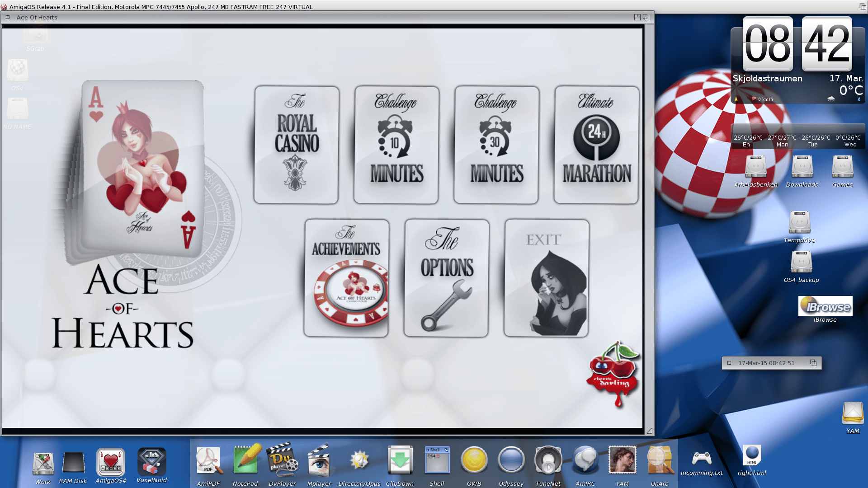The width and height of the screenshot is (868, 488).
Task: Open the AmigaOS4 drive icon
Action: (x=111, y=462)
